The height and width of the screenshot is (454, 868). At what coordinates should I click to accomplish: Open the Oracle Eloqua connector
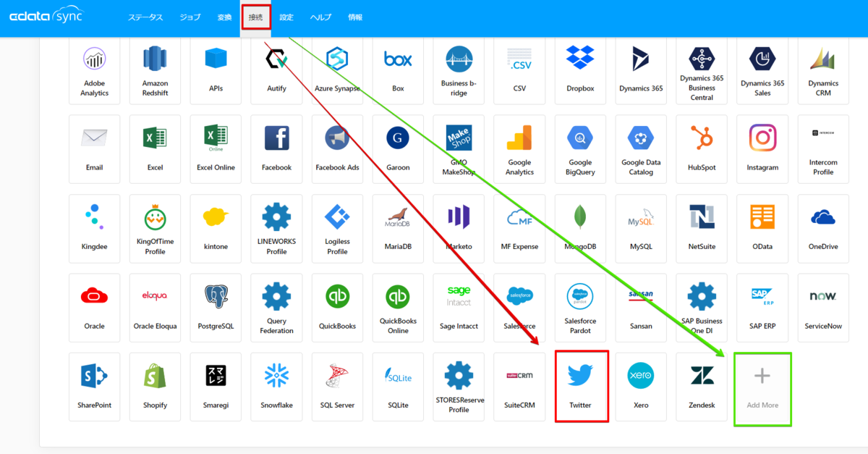pyautogui.click(x=156, y=308)
